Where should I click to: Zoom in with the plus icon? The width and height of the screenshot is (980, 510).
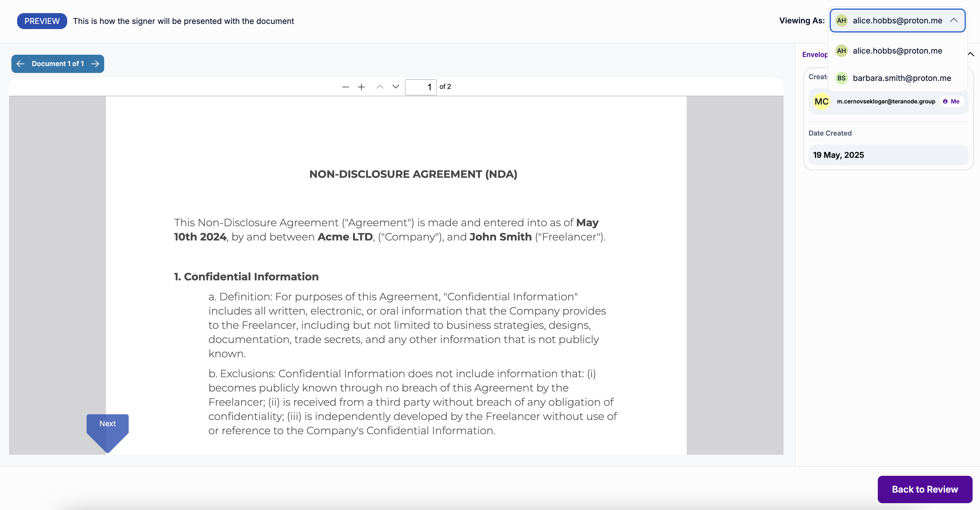[361, 87]
